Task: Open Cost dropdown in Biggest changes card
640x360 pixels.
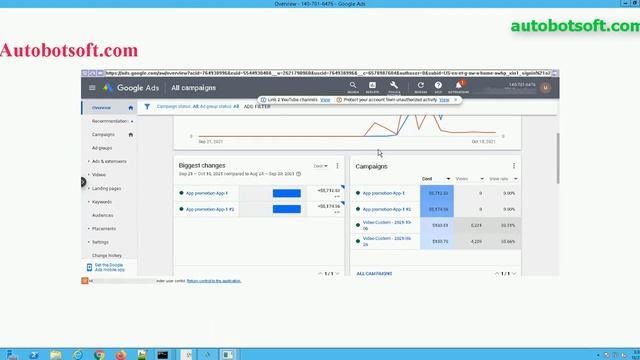Action: click(x=320, y=166)
